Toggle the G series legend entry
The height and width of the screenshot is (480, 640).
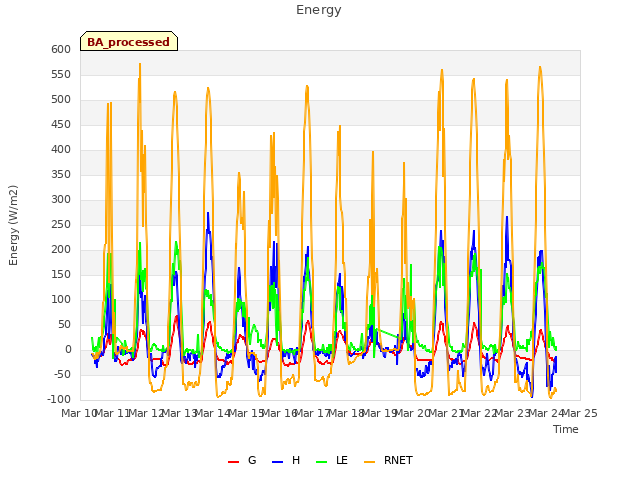pyautogui.click(x=242, y=460)
